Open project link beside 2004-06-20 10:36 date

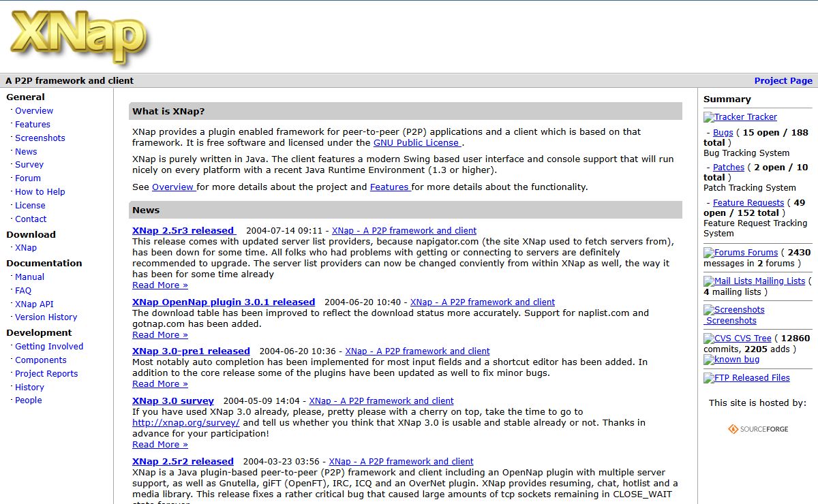point(418,351)
